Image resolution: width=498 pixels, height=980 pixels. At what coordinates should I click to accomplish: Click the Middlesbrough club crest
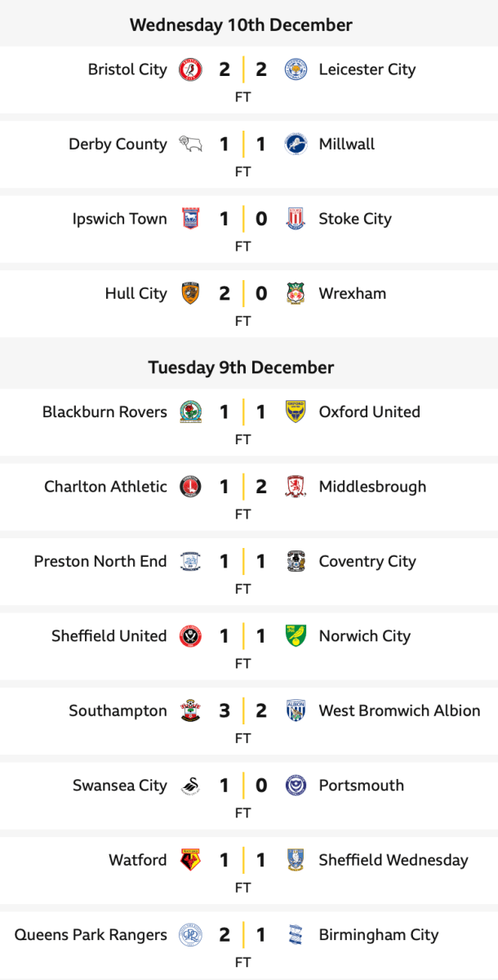(x=295, y=487)
